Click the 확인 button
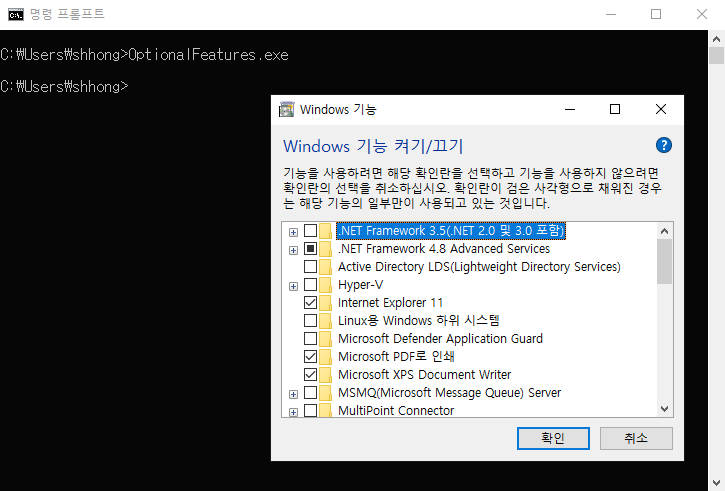Viewport: 725px width, 491px height. (x=553, y=438)
